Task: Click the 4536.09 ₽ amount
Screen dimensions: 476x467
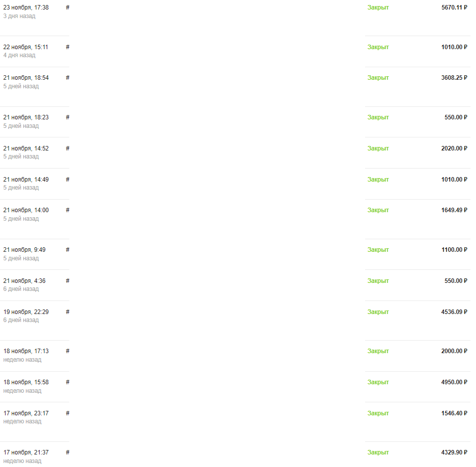Action: tap(454, 312)
